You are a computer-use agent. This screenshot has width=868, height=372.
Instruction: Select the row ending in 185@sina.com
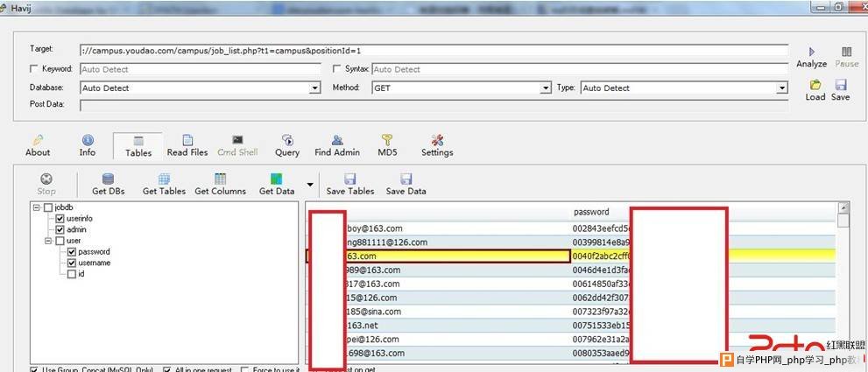(x=570, y=312)
